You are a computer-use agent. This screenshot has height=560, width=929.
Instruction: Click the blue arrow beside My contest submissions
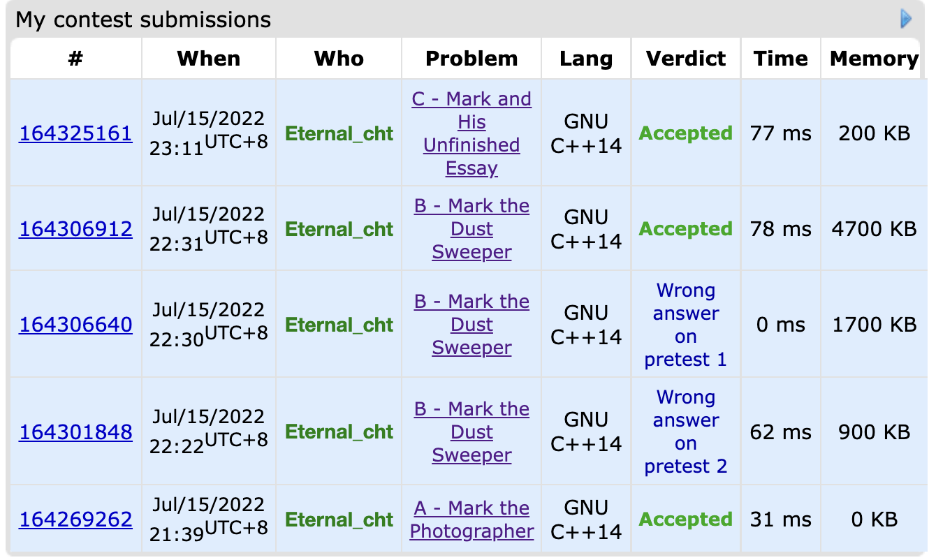pos(906,19)
